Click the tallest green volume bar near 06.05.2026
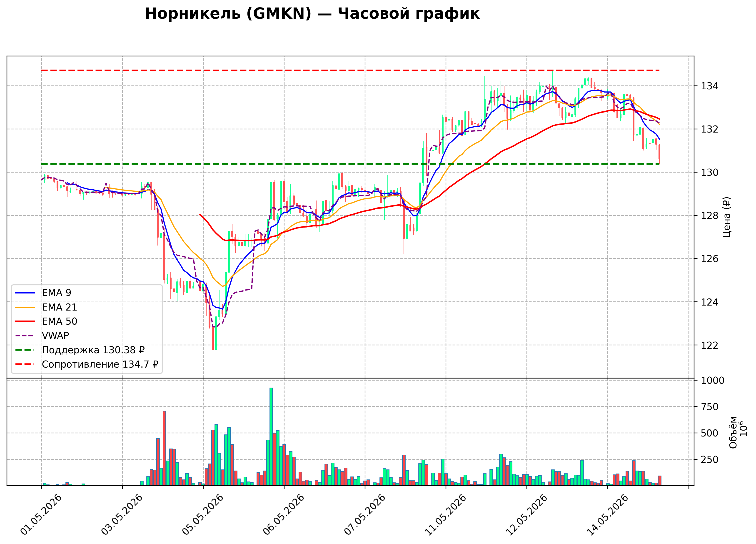Viewport: 756px width, 544px height. (x=271, y=437)
